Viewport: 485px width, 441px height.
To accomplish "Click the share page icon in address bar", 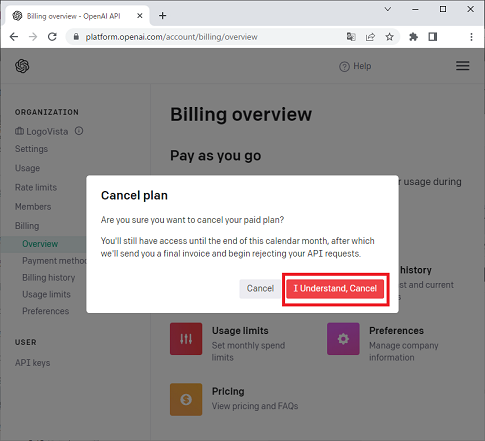I will pos(370,37).
